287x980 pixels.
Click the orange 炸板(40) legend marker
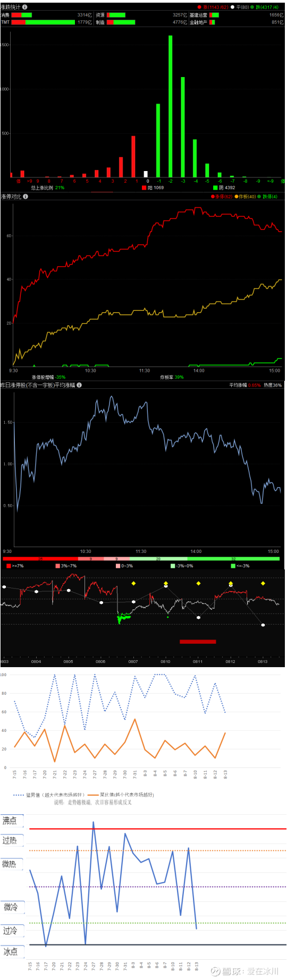237,197
